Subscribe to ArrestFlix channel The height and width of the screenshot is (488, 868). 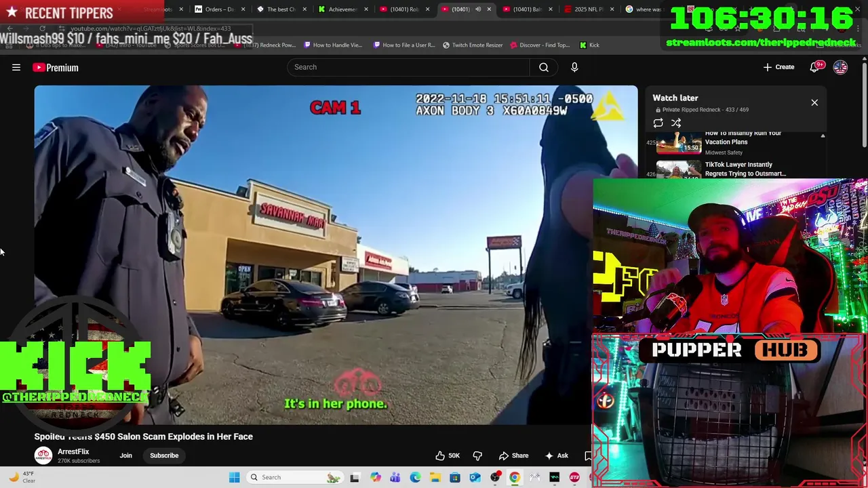pyautogui.click(x=164, y=455)
